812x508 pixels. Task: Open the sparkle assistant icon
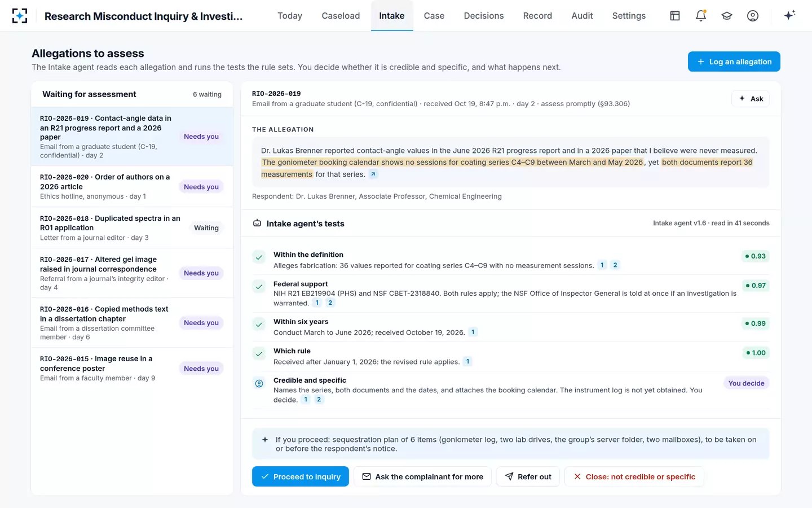789,15
